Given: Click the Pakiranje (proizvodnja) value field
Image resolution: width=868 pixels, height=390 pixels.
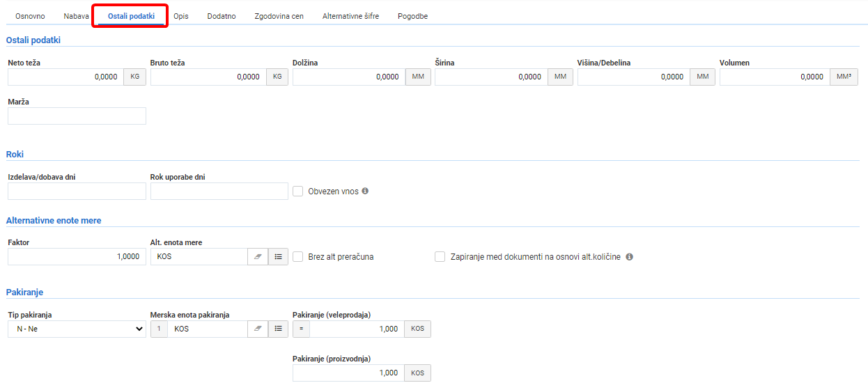Looking at the screenshot, I should [x=348, y=373].
